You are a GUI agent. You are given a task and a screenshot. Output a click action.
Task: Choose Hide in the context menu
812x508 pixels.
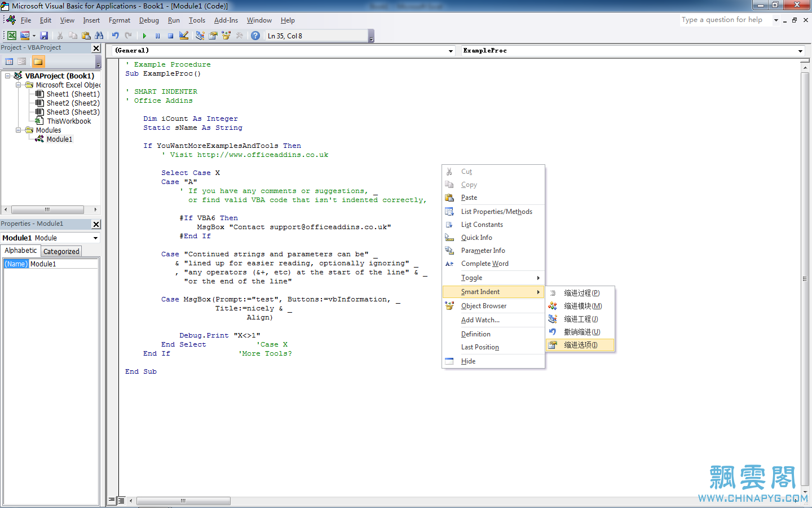(493, 361)
